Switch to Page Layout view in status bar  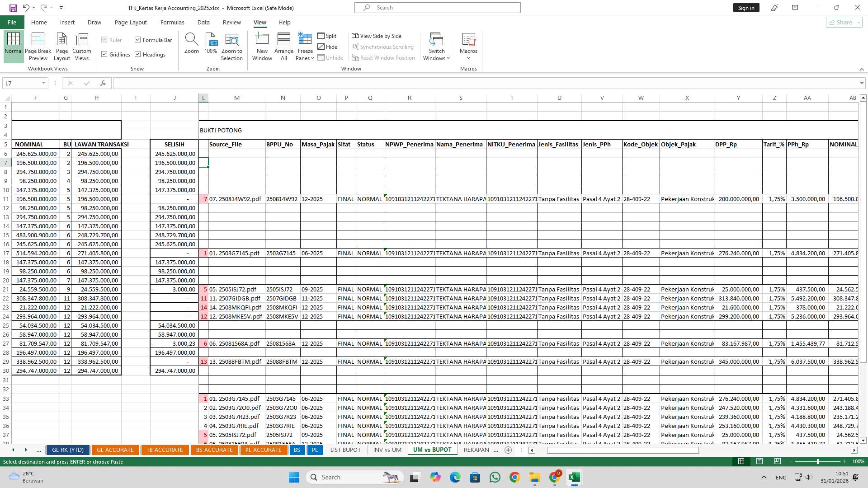pos(759,461)
